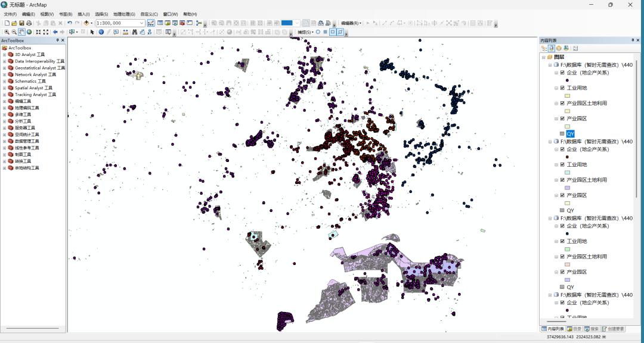The image size is (644, 343).
Task: Switch to the 目录 tab at bottom
Action: [574, 329]
